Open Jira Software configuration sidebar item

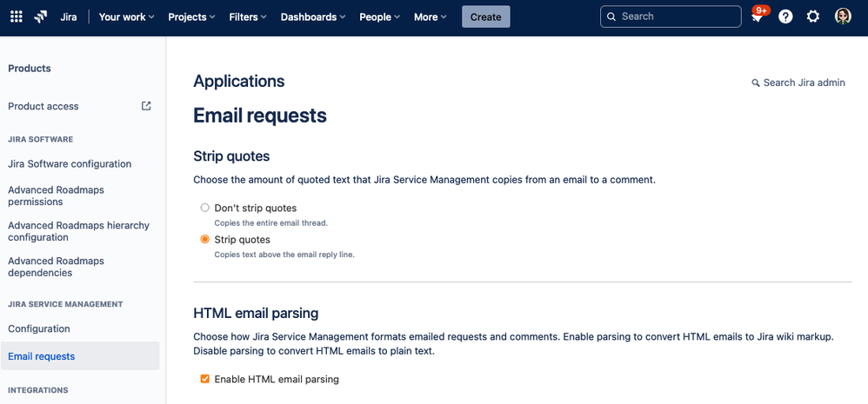(x=70, y=163)
